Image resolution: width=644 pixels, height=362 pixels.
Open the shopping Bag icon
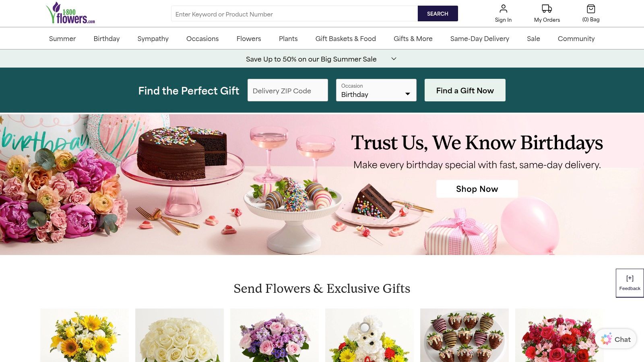[591, 9]
